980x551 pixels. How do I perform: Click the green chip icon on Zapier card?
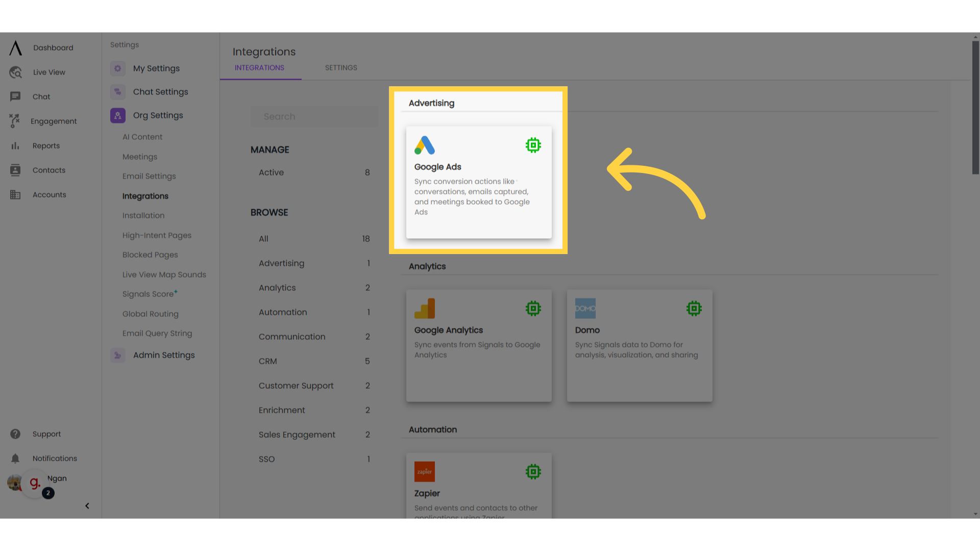pos(533,472)
